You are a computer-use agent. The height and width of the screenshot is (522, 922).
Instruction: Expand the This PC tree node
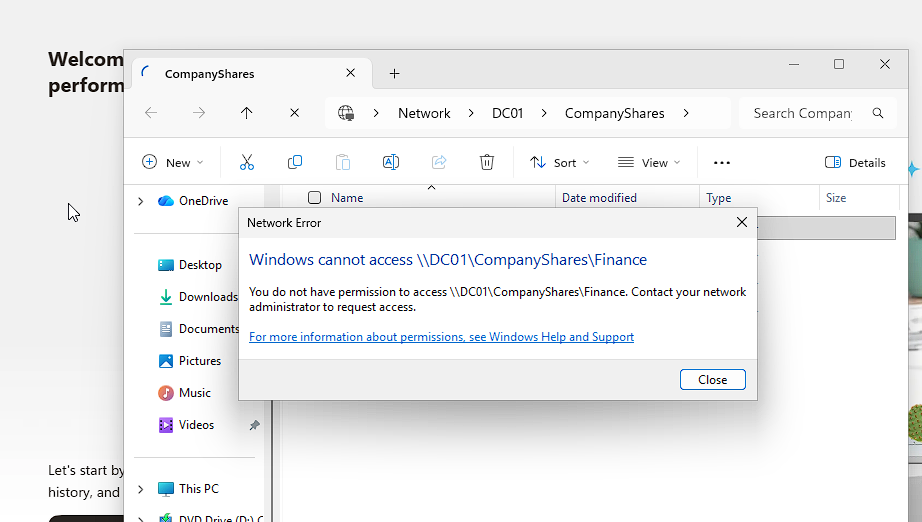click(141, 489)
